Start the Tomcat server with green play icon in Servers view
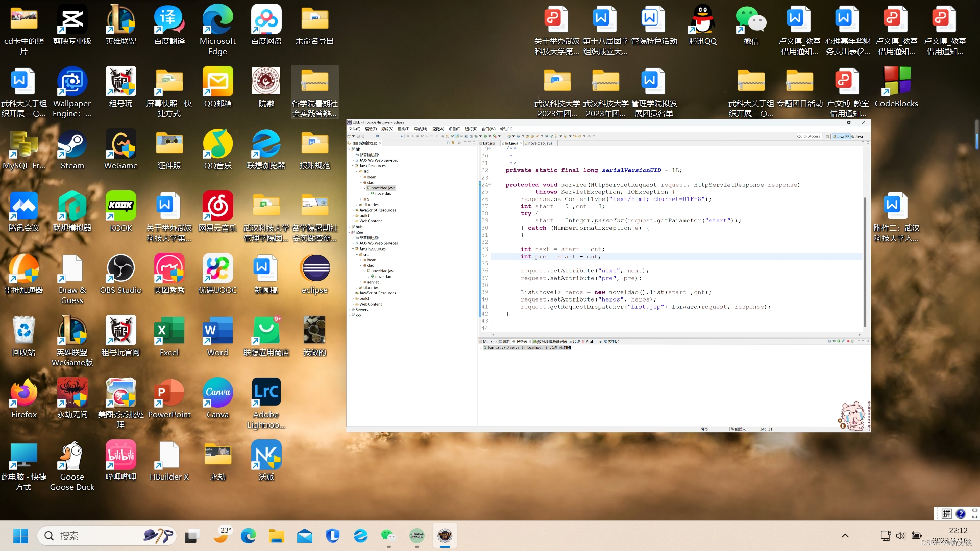The image size is (980, 551). 839,341
